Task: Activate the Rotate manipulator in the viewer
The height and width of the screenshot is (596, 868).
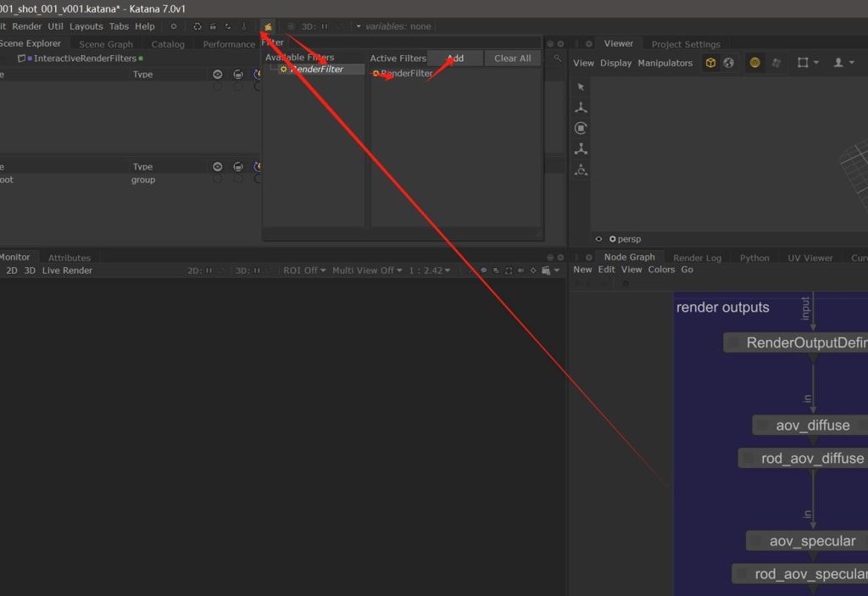Action: pyautogui.click(x=581, y=128)
